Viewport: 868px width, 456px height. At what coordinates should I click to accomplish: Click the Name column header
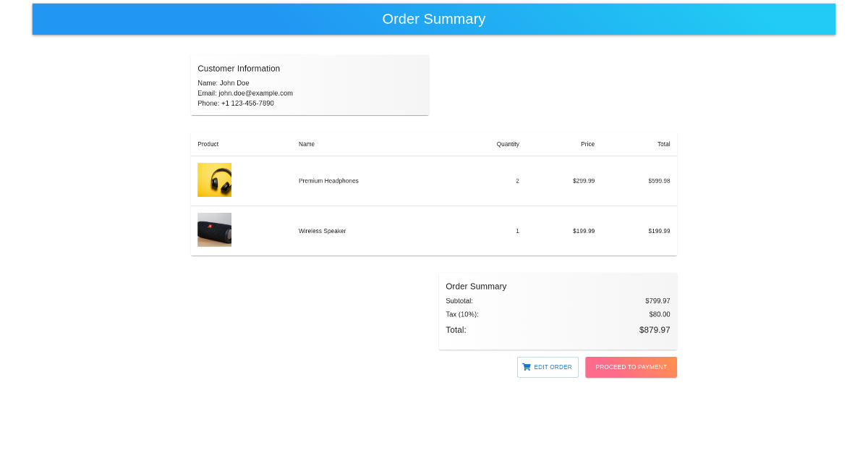pos(307,144)
